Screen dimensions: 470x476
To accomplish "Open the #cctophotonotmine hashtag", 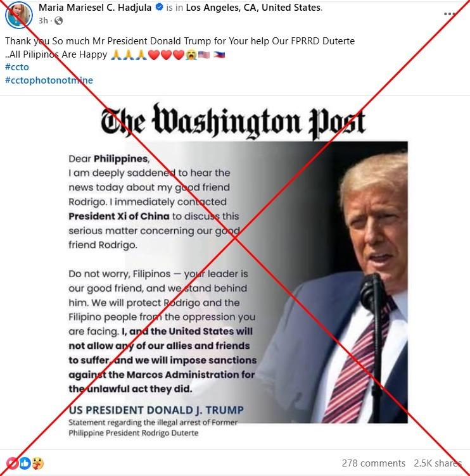I will coord(49,80).
